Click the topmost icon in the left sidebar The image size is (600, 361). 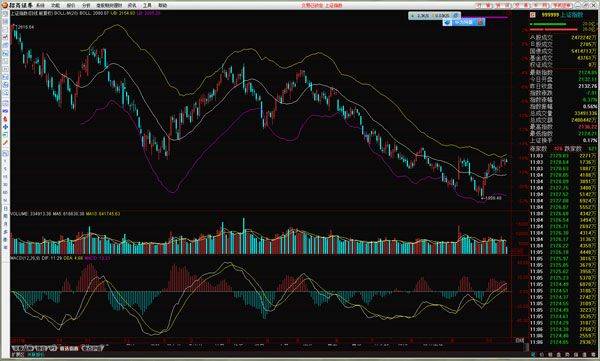click(x=5, y=14)
